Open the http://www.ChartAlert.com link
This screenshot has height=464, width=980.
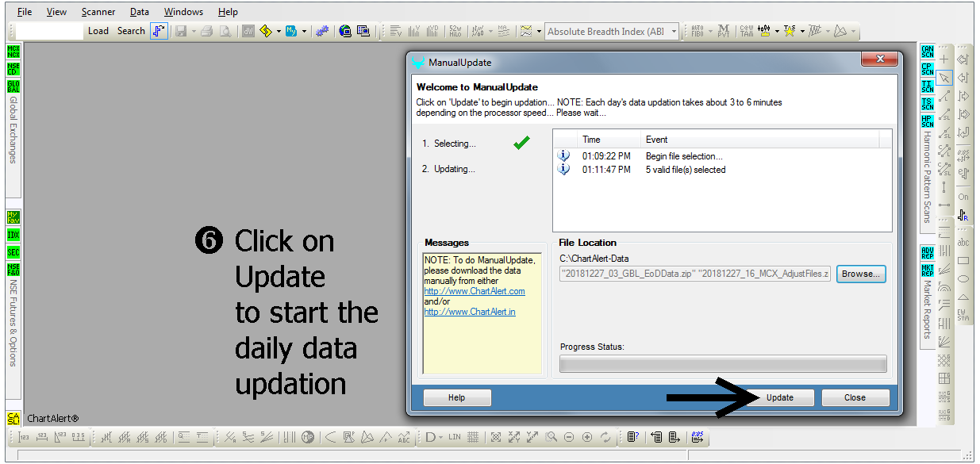[475, 291]
